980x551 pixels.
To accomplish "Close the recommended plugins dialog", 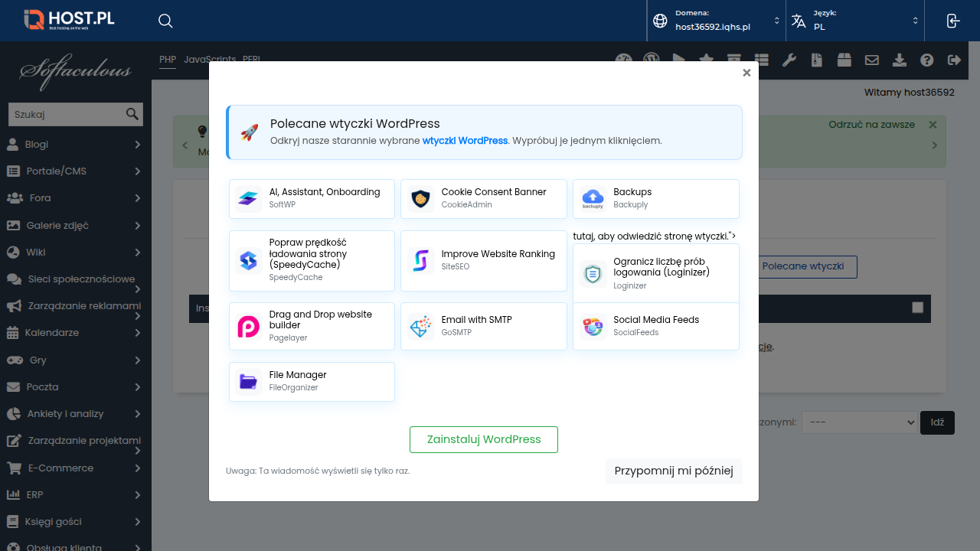I will coord(746,73).
